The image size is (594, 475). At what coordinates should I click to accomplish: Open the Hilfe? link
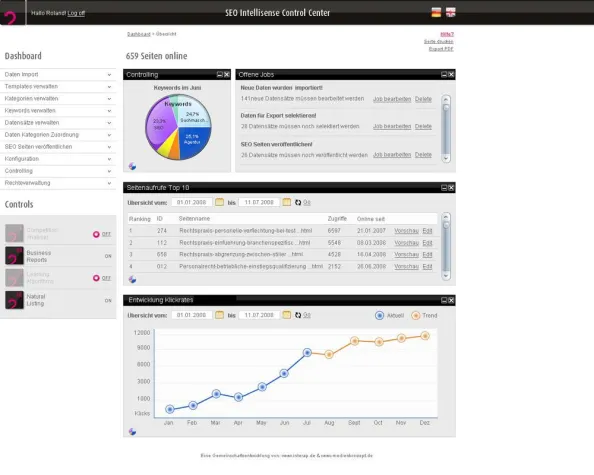click(x=447, y=34)
